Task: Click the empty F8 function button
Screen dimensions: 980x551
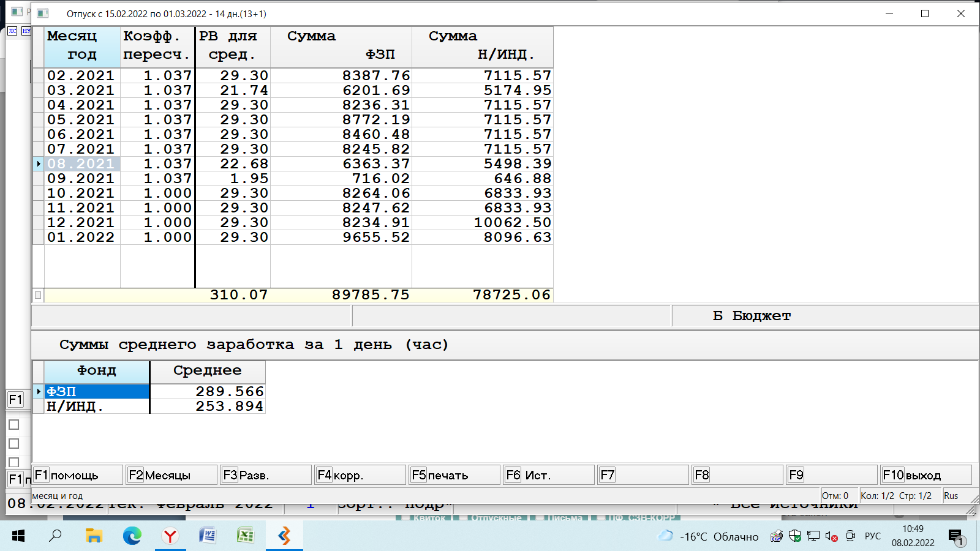Action: click(x=737, y=475)
